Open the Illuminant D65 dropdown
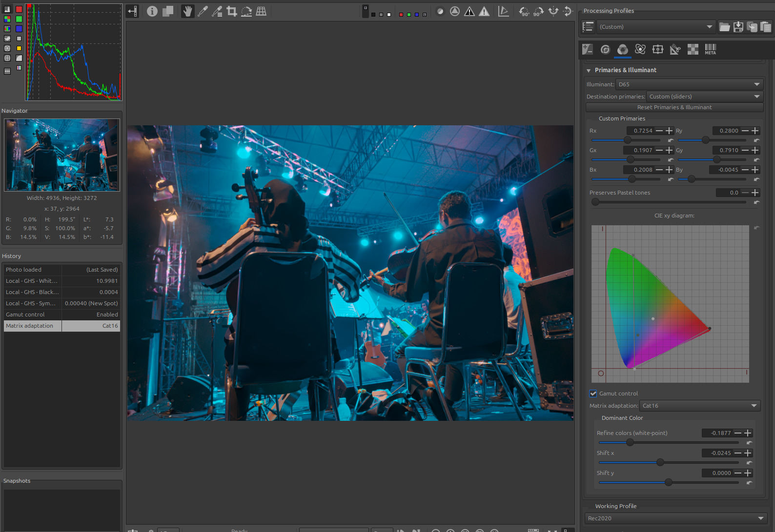The image size is (775, 532). (689, 84)
